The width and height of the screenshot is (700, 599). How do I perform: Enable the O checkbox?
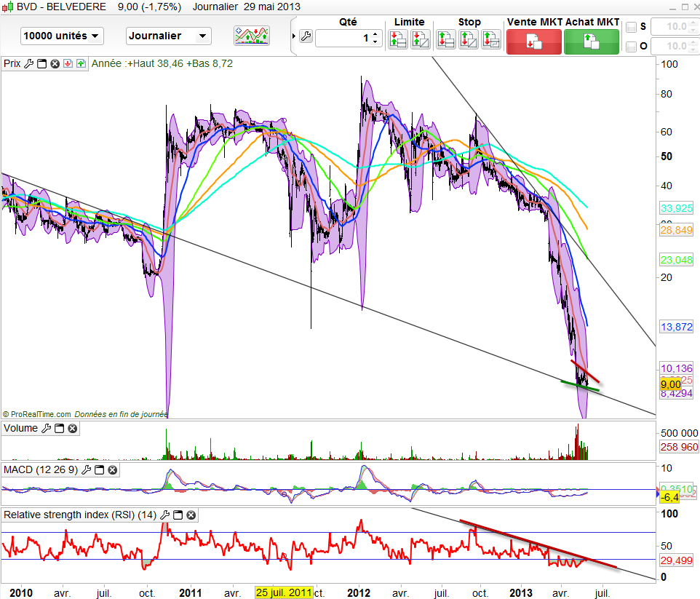(632, 47)
